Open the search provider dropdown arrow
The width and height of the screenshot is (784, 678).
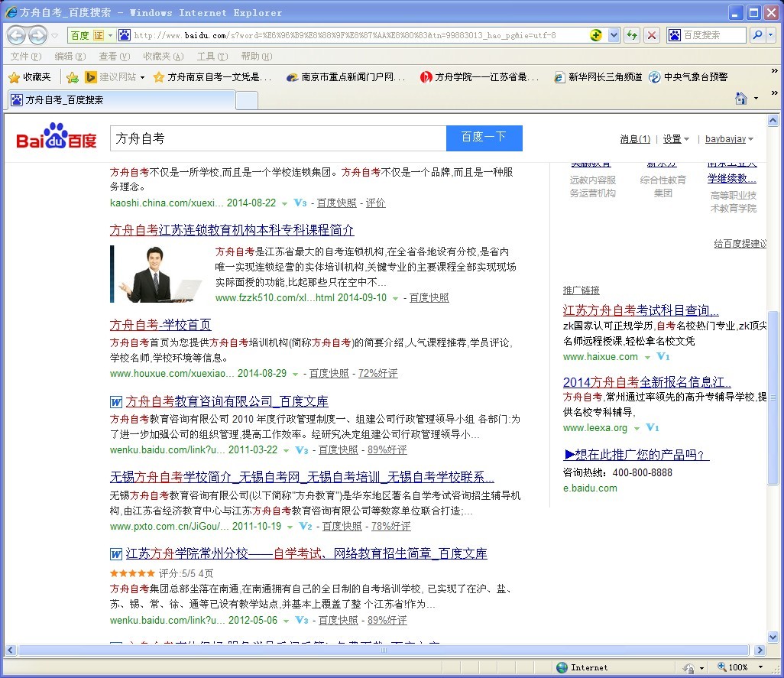tap(771, 35)
